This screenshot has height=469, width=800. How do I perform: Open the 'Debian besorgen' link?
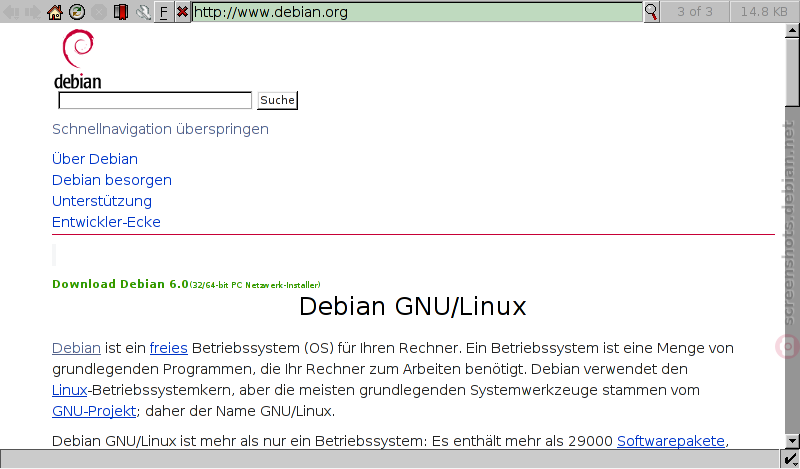112,180
